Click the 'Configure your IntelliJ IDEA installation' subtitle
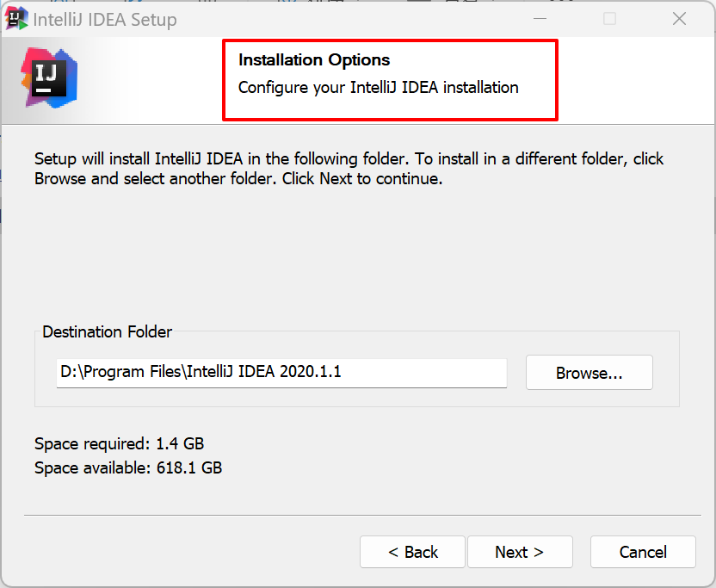The height and width of the screenshot is (588, 716). [378, 87]
